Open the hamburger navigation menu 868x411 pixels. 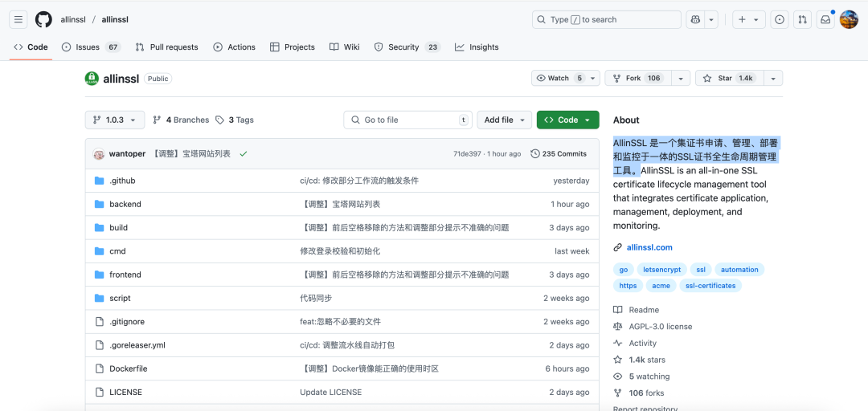pyautogui.click(x=18, y=19)
